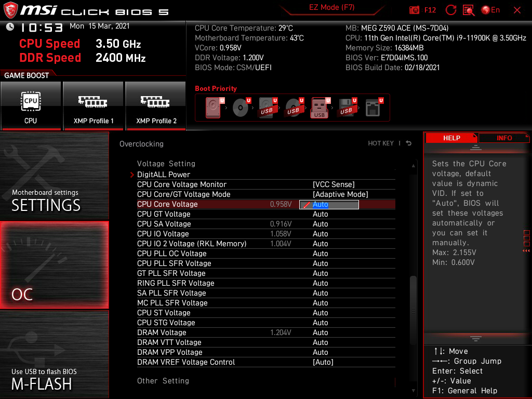This screenshot has width=532, height=399.
Task: Select GT PLL SFR Voltage row
Action: [266, 273]
